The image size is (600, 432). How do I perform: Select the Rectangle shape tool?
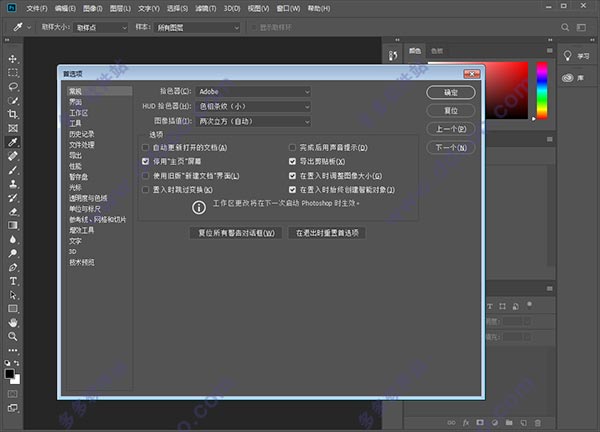coord(13,309)
